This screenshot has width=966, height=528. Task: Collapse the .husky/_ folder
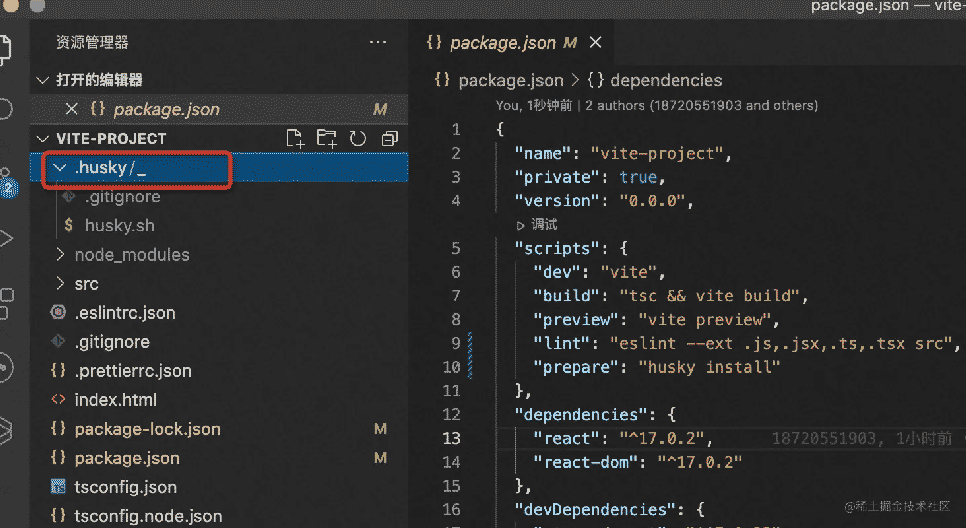60,168
